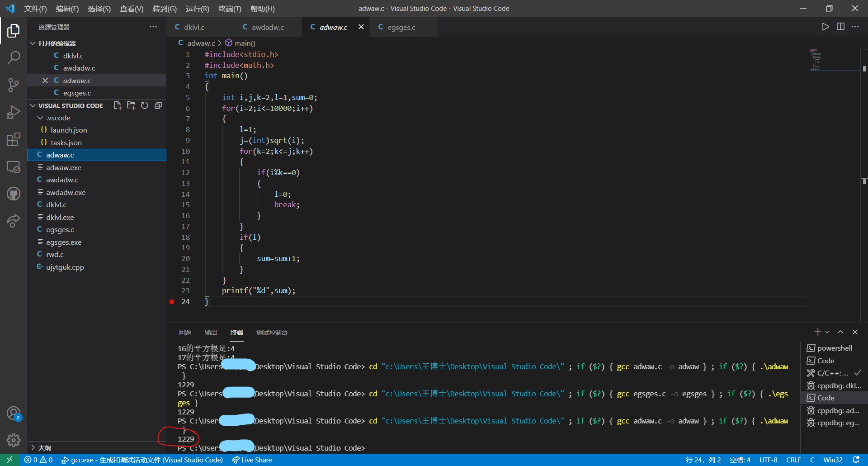The height and width of the screenshot is (466, 868).
Task: Select the Win32 configuration in status bar
Action: (833, 460)
